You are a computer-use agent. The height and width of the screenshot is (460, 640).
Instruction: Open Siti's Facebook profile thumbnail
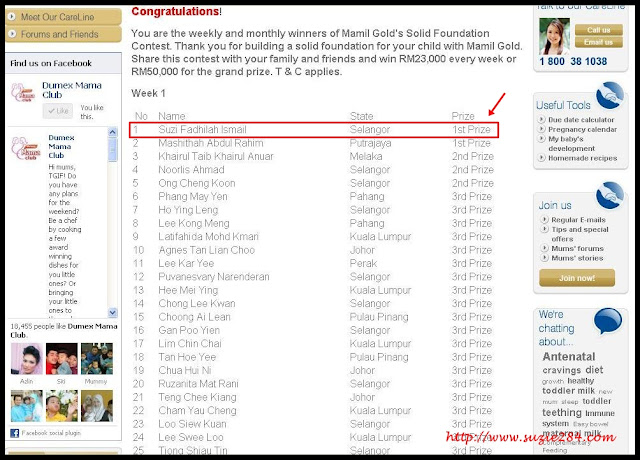[61, 358]
